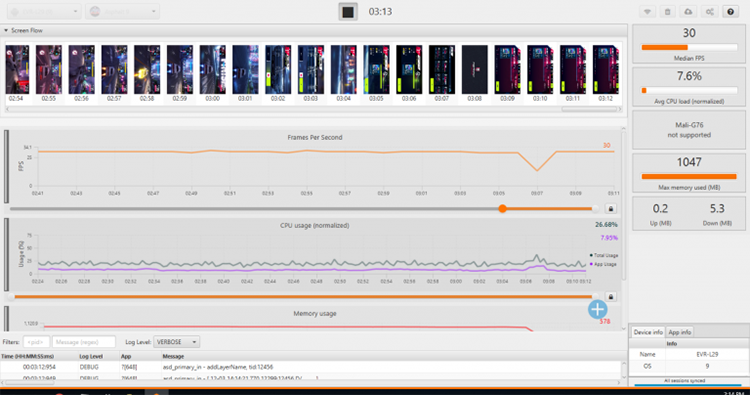Stop the recording session
This screenshot has width=750, height=395.
pos(348,11)
